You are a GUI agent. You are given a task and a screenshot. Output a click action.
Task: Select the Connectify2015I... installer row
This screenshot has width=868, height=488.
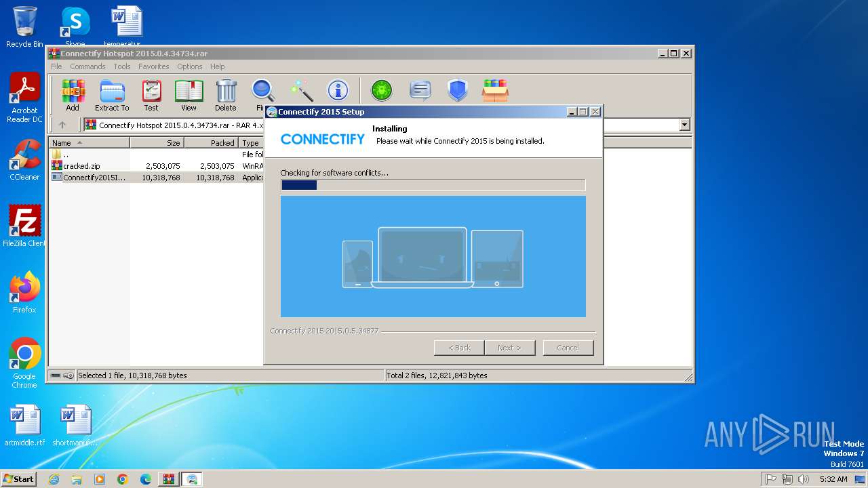[155, 178]
